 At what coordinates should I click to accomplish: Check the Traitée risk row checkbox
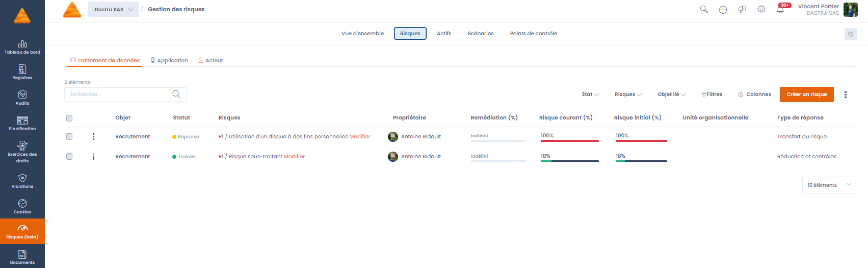coord(69,156)
